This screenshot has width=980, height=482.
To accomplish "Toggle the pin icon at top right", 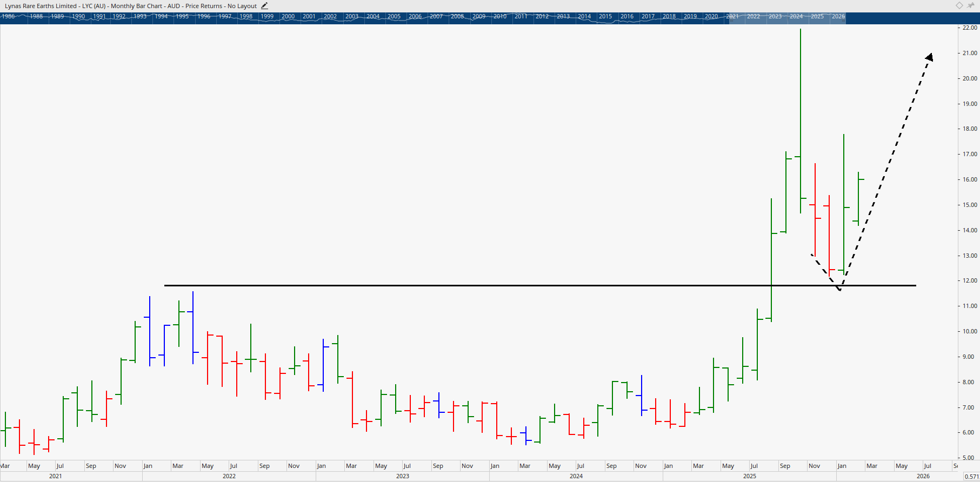I will 971,5.
